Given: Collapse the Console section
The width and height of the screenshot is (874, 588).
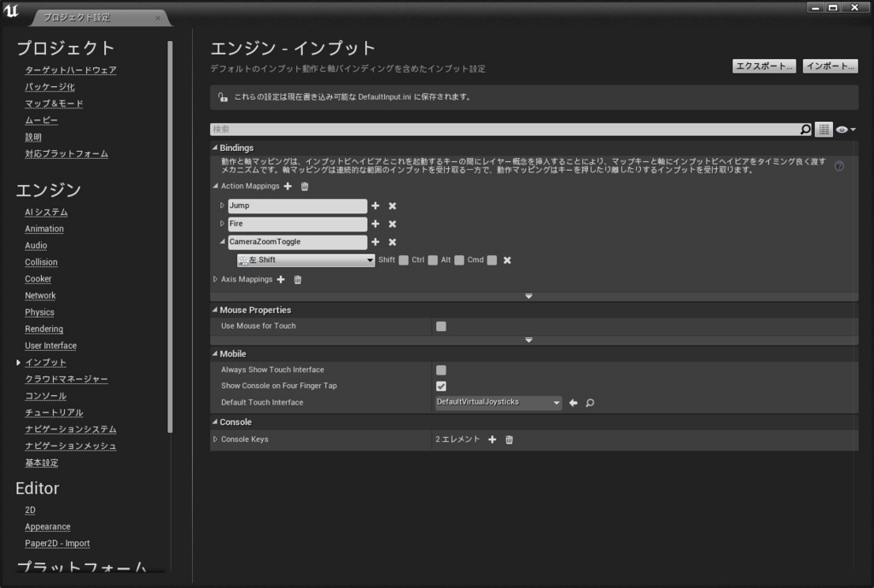Looking at the screenshot, I should (214, 422).
